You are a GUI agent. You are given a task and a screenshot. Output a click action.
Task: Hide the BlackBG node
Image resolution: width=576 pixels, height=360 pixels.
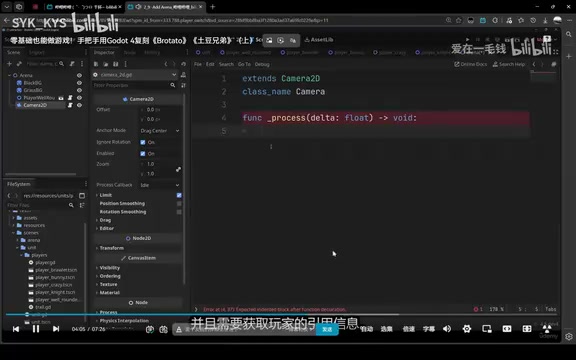point(79,83)
